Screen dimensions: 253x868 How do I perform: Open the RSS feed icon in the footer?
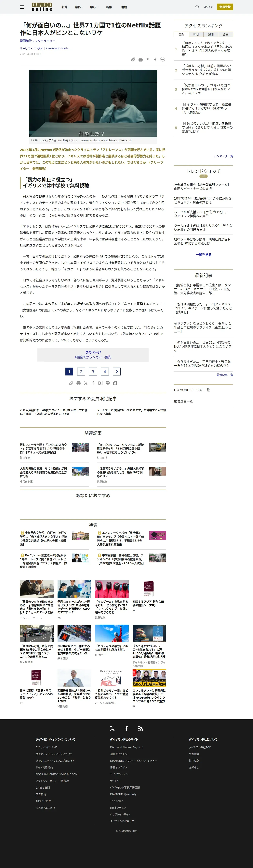pyautogui.click(x=141, y=728)
